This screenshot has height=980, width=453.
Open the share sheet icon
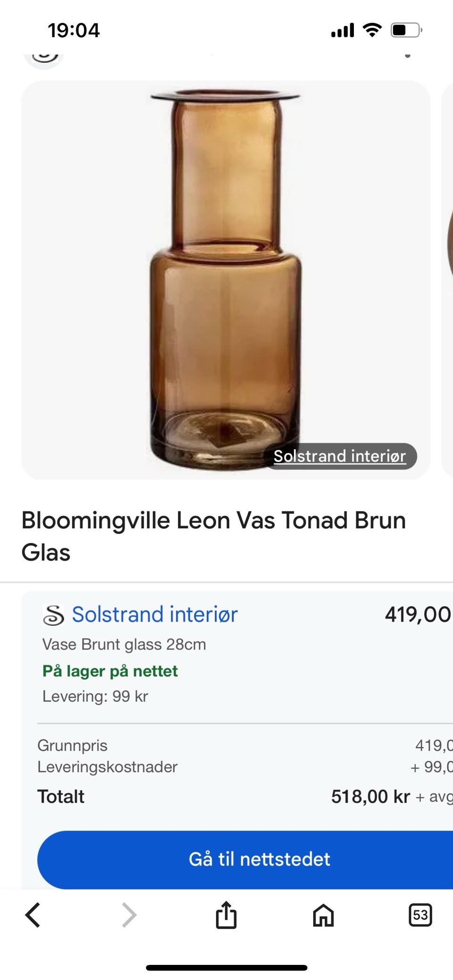click(226, 914)
